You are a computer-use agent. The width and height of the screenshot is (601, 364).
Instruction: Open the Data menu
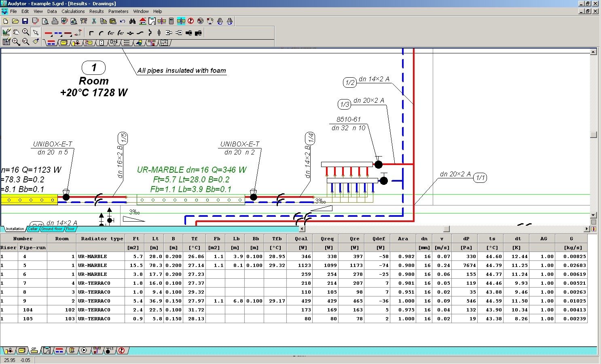coord(52,11)
